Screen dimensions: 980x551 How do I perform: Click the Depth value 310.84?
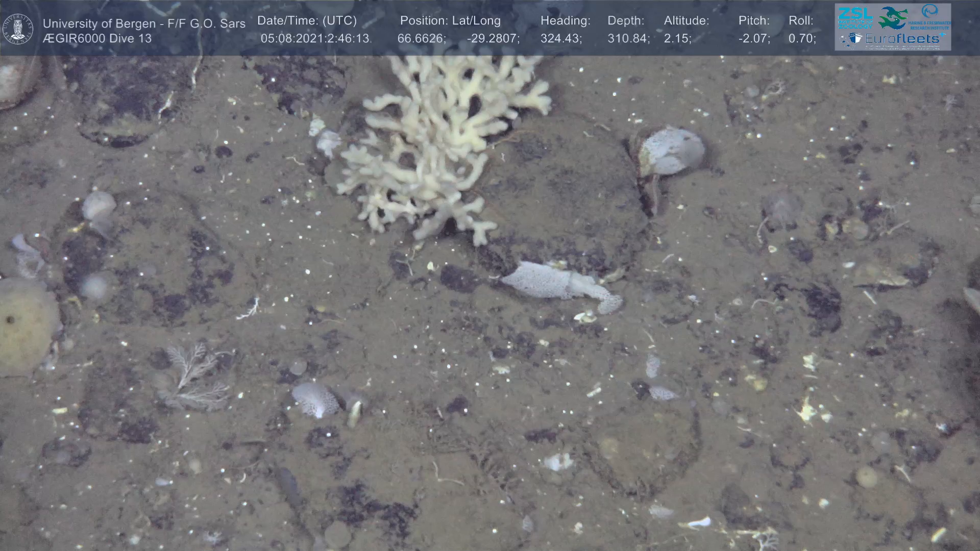[628, 39]
